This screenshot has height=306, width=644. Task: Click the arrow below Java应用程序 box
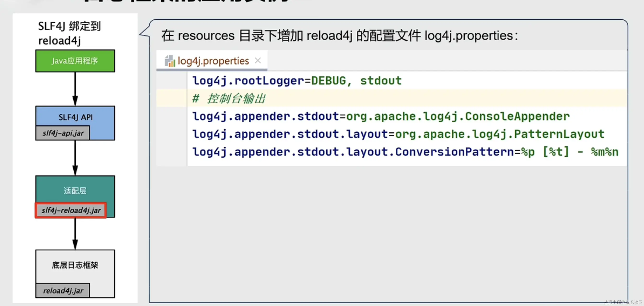(75, 89)
